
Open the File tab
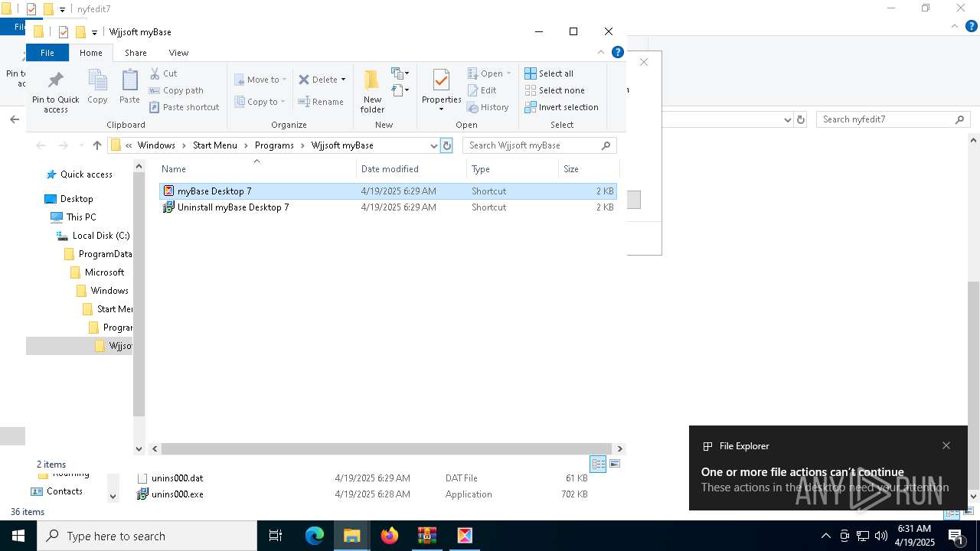[47, 53]
